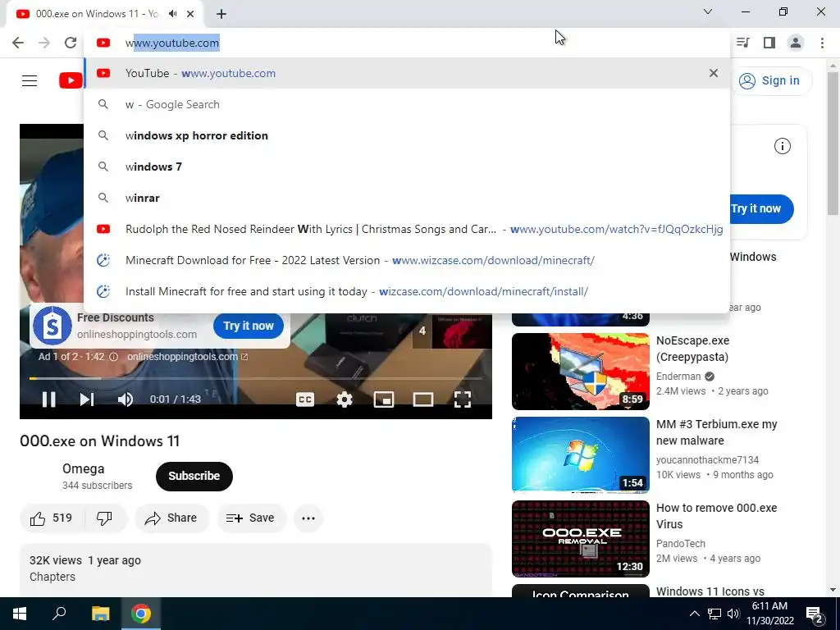This screenshot has width=840, height=630.
Task: Open the Enderman channel name
Action: coord(678,376)
